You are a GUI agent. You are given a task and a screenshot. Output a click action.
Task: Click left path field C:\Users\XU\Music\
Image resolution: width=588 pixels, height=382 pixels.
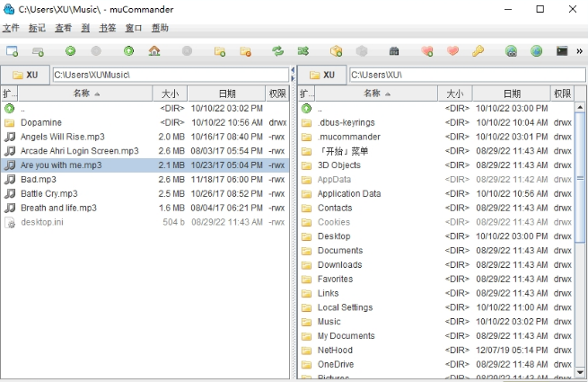point(171,75)
